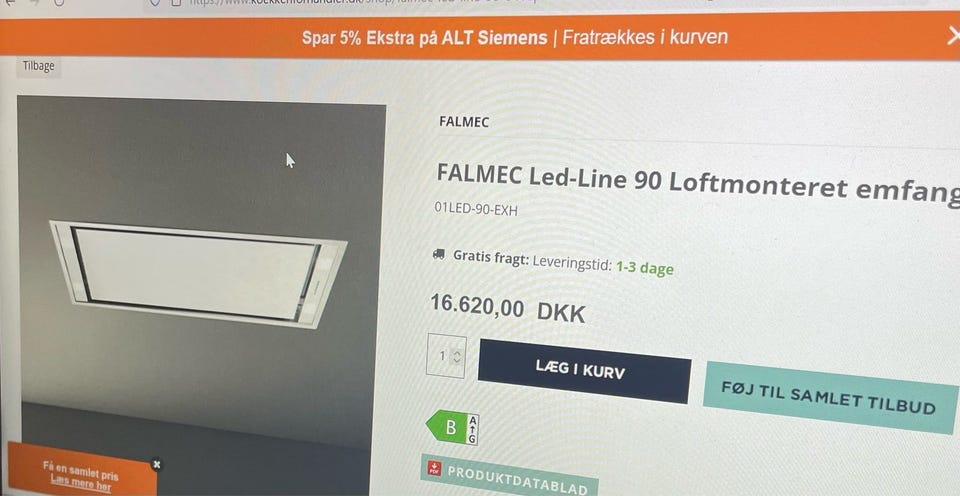Add product with 'Læg i kurv' button
Image resolution: width=960 pixels, height=496 pixels.
[584, 370]
